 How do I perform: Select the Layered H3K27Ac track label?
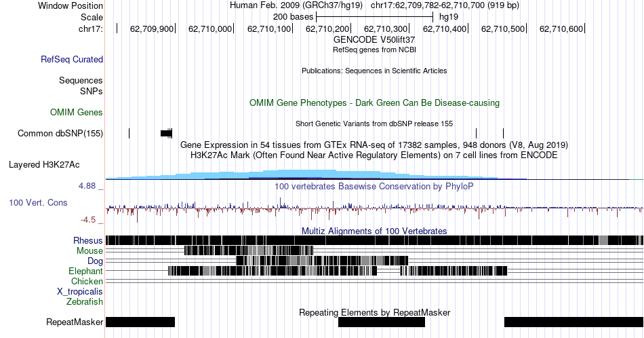[x=44, y=164]
